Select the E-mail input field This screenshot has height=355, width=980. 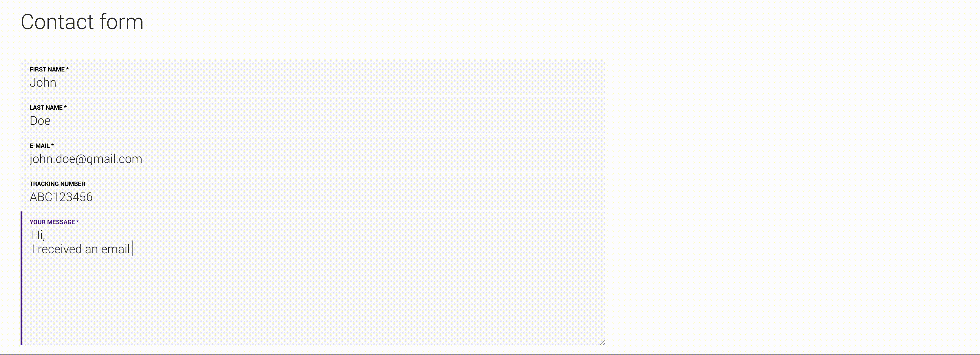[313, 154]
